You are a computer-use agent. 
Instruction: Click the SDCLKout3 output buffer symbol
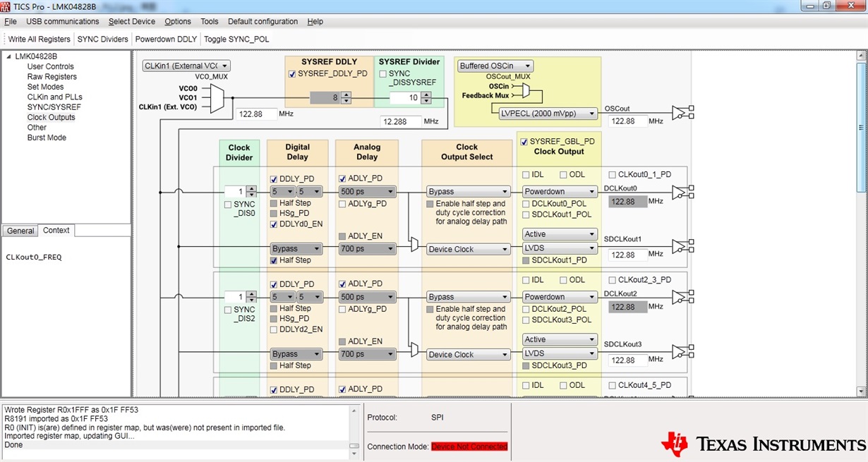[x=682, y=351]
